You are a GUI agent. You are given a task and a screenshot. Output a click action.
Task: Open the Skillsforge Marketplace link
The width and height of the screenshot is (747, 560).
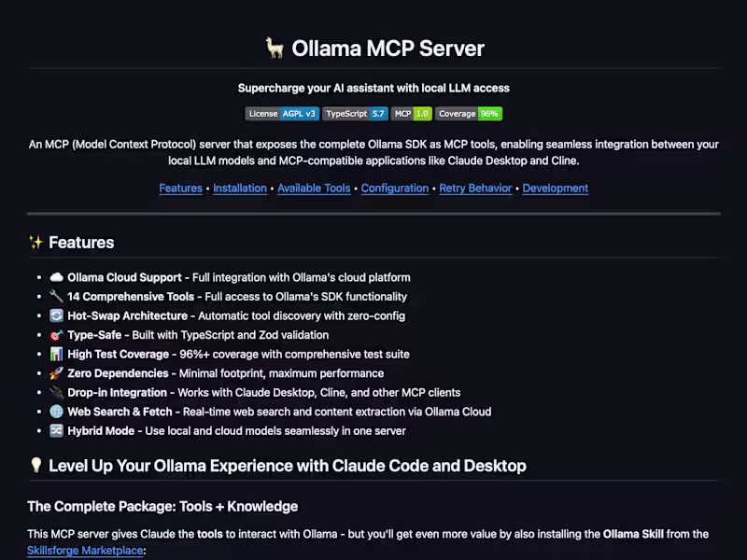pos(85,550)
